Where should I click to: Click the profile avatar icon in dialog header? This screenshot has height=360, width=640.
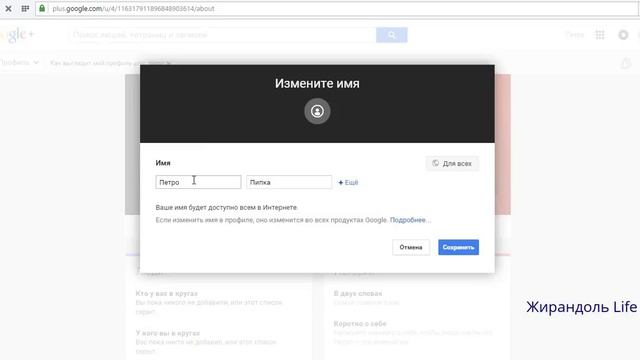pyautogui.click(x=317, y=111)
